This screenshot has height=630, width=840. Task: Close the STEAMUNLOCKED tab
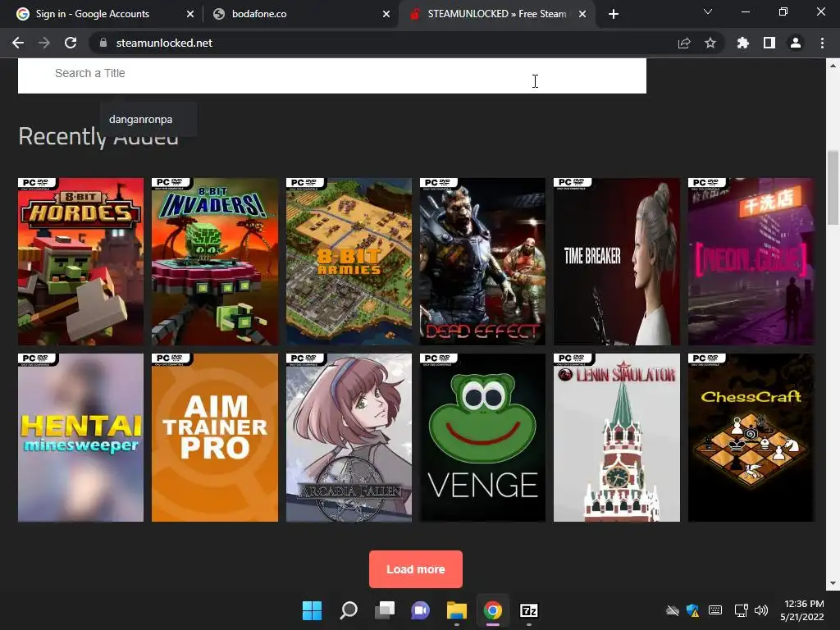pyautogui.click(x=582, y=14)
